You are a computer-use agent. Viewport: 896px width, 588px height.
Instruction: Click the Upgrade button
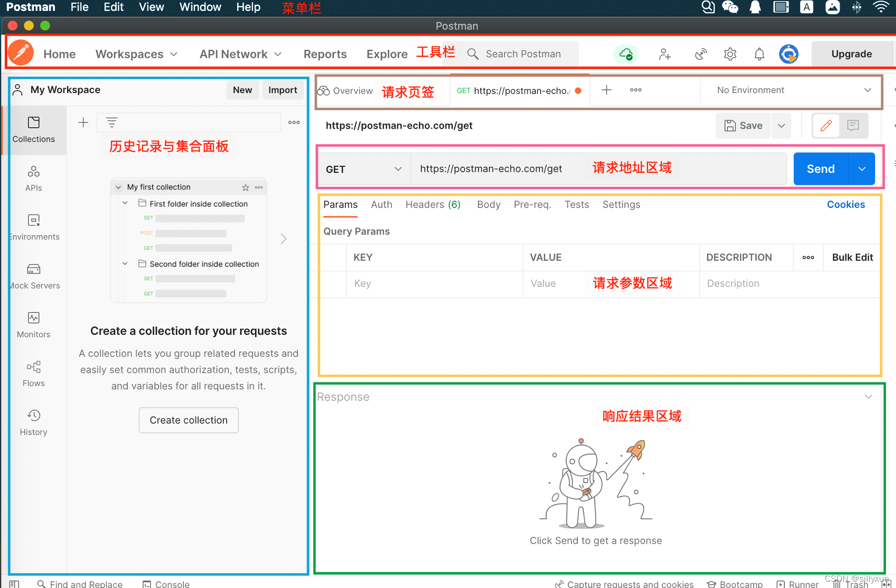(x=851, y=54)
